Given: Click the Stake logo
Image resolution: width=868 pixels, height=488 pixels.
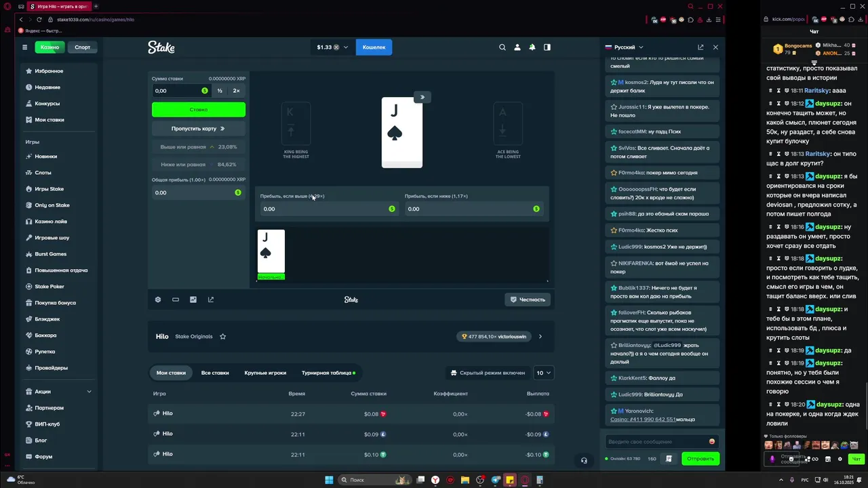Looking at the screenshot, I should (x=161, y=47).
